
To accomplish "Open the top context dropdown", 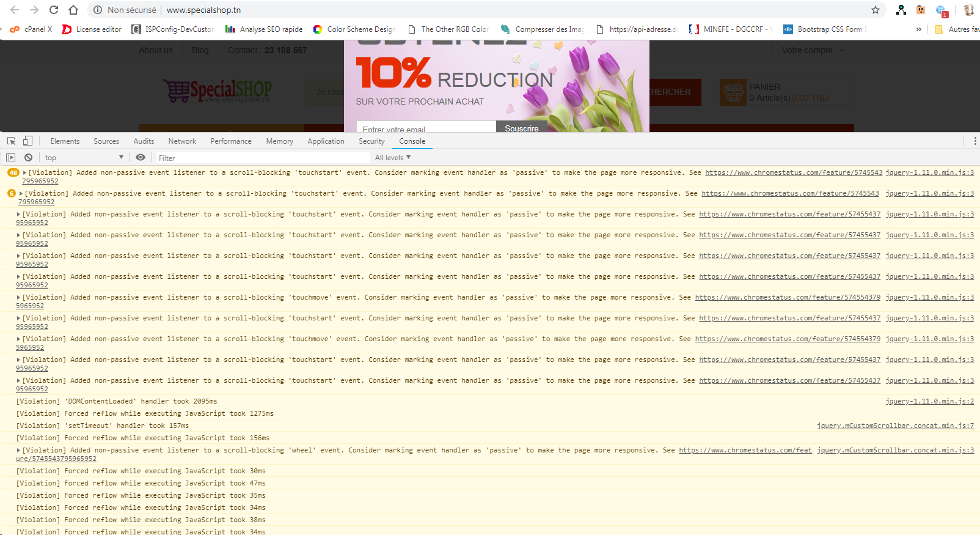I will click(84, 158).
